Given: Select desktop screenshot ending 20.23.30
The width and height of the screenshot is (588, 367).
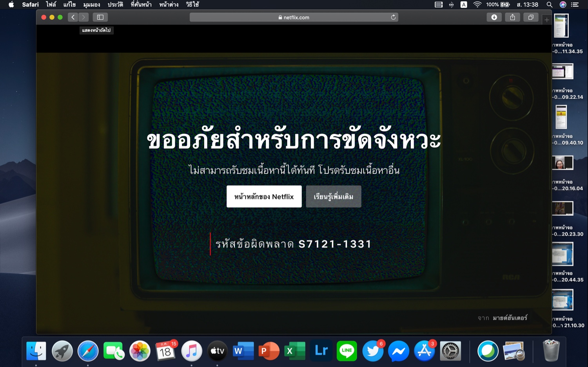Looking at the screenshot, I should pyautogui.click(x=563, y=208).
